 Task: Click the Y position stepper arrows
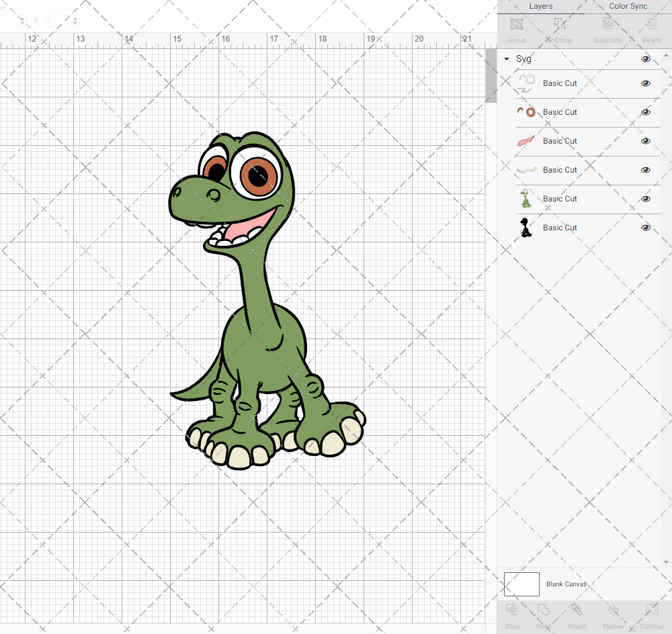click(x=75, y=21)
